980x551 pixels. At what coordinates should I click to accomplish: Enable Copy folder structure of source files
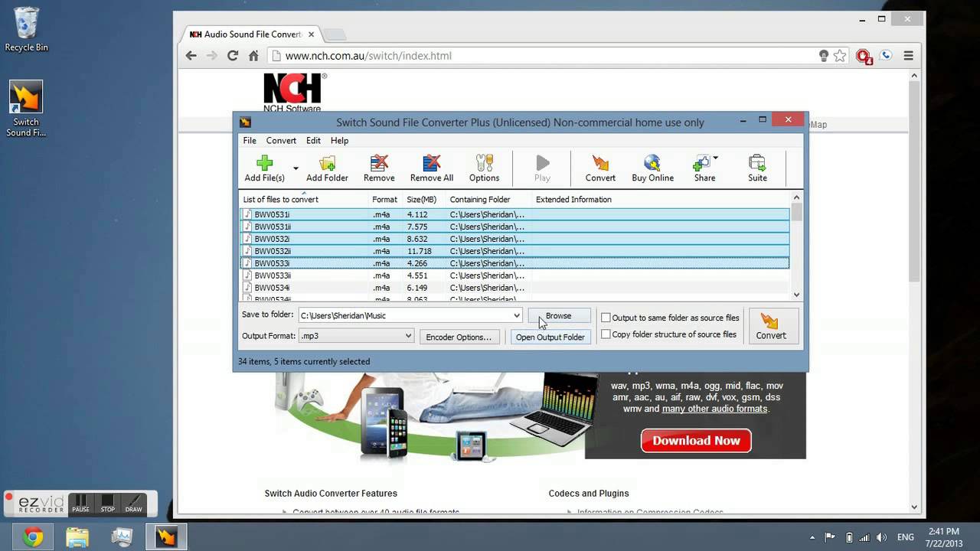[606, 334]
